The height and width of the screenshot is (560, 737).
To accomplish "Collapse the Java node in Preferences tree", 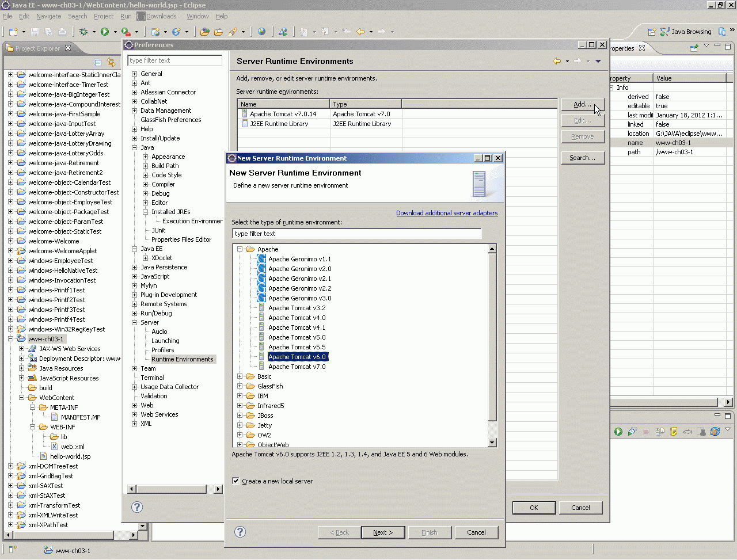I will [135, 147].
